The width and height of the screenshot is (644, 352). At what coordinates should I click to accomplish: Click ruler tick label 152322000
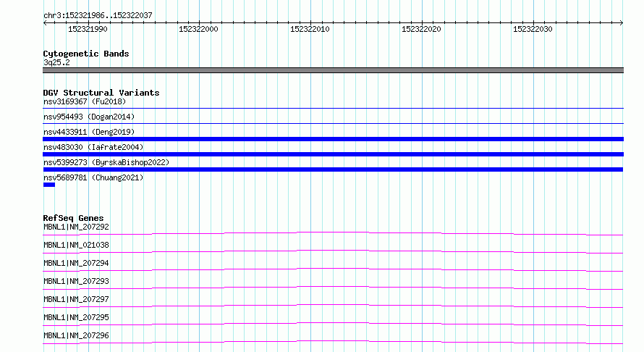click(x=198, y=29)
